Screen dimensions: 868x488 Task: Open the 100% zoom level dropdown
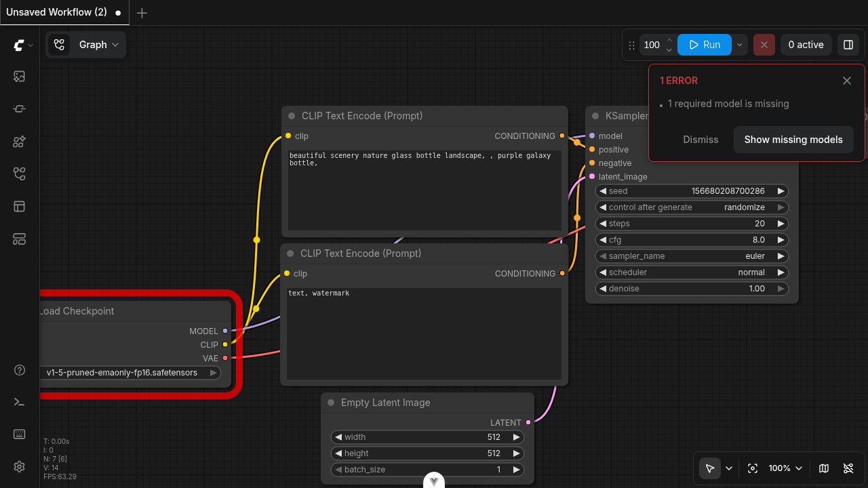coord(785,468)
